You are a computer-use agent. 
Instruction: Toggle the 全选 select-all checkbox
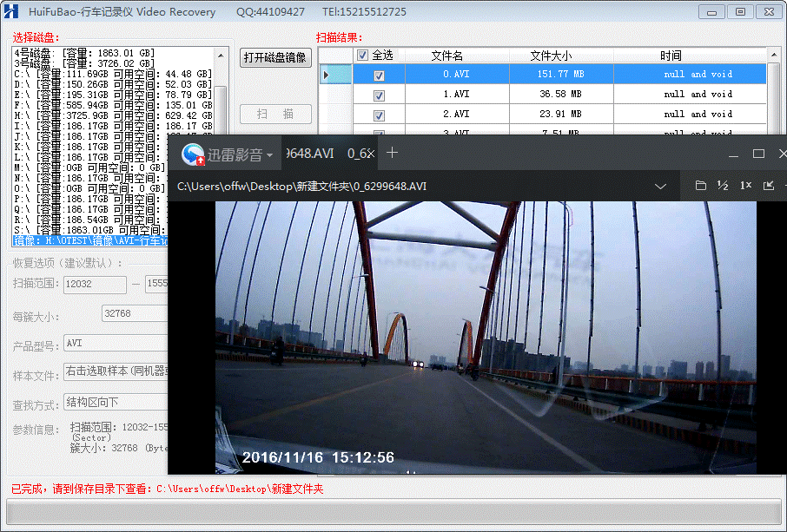pyautogui.click(x=362, y=56)
